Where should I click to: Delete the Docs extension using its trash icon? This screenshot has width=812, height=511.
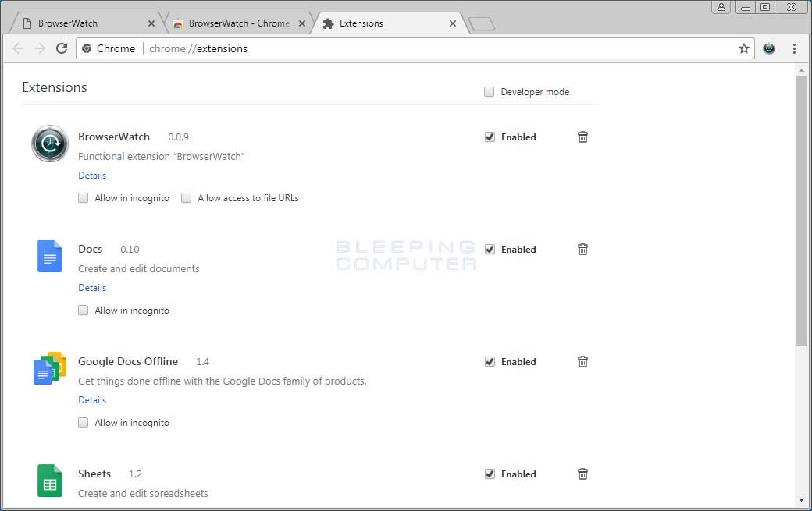582,249
